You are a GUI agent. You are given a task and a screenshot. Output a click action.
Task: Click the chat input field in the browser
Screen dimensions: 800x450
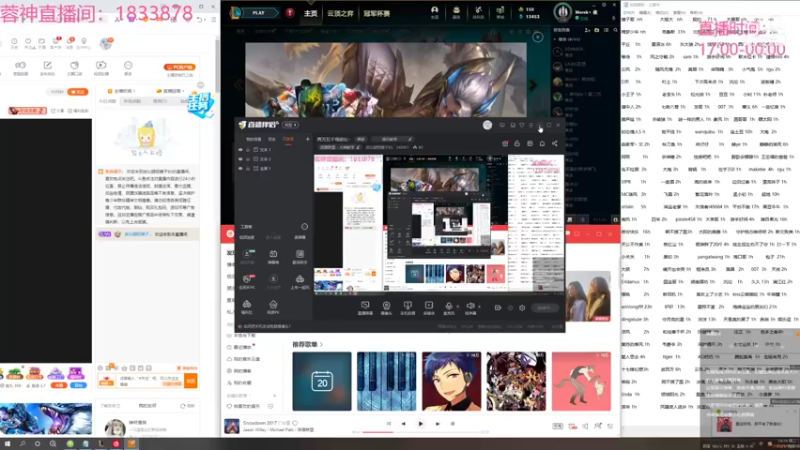click(149, 381)
